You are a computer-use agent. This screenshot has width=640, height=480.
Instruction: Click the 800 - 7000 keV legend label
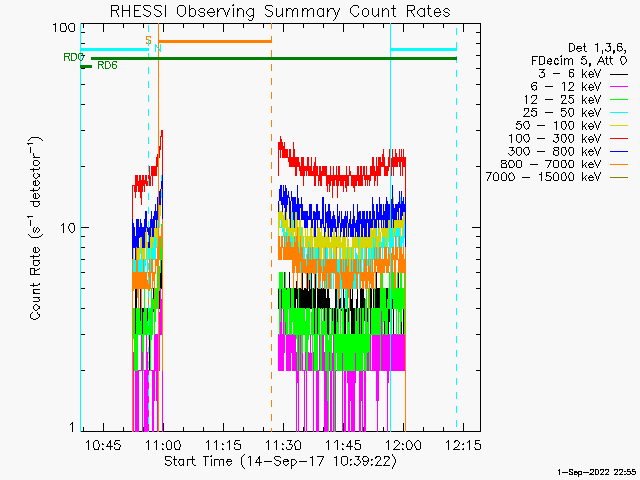pyautogui.click(x=551, y=164)
